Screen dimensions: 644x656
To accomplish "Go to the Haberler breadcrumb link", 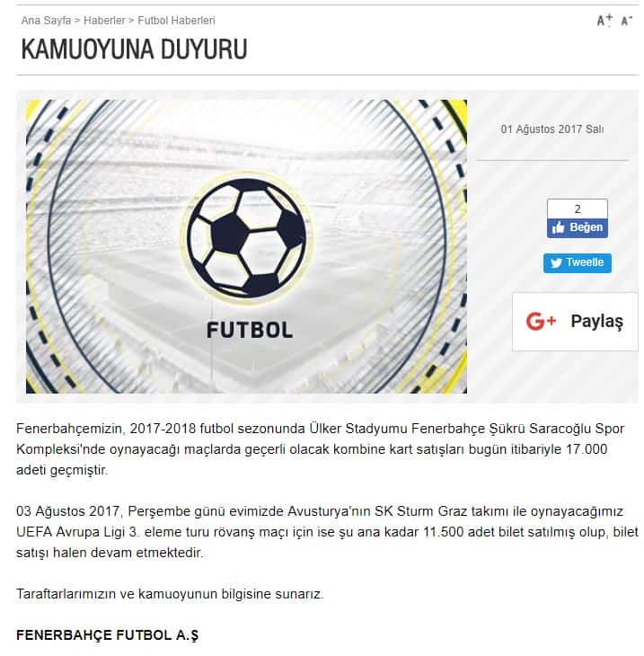I will [x=104, y=20].
